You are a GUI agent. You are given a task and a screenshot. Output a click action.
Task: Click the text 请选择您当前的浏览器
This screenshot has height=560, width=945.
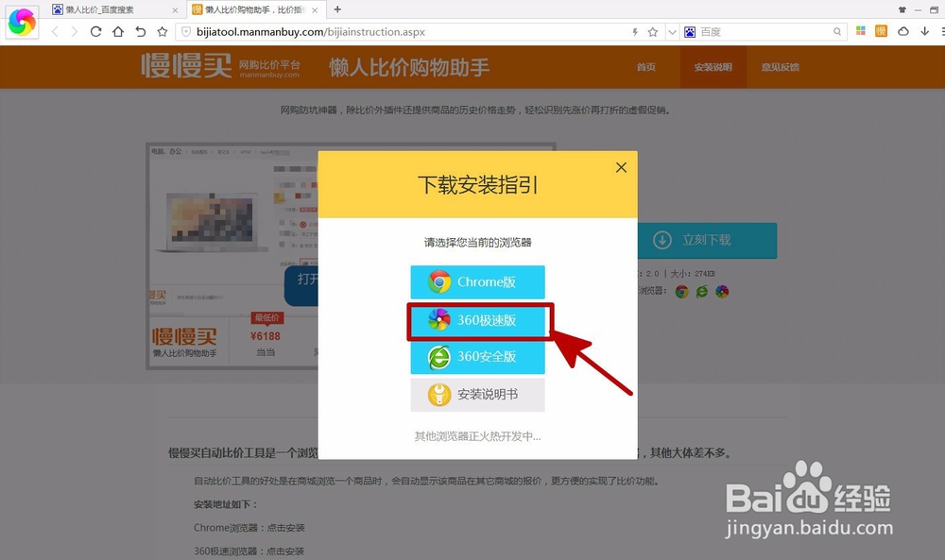(x=477, y=243)
